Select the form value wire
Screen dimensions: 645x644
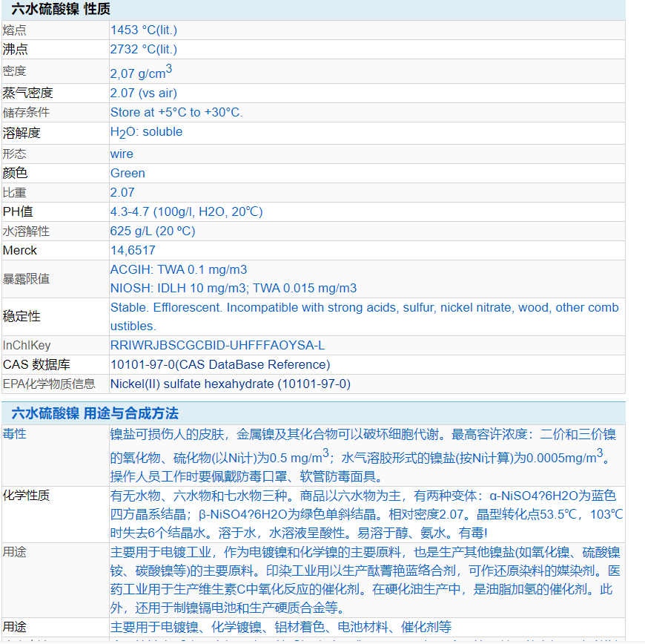122,154
